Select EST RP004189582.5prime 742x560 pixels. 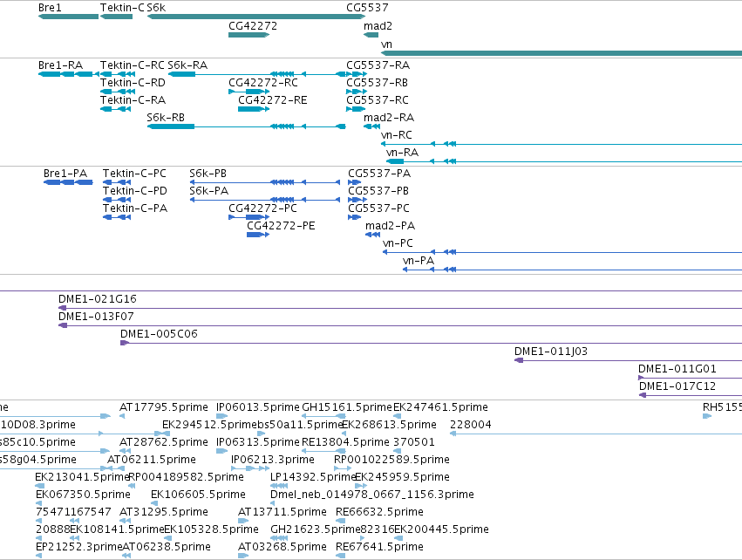click(186, 477)
